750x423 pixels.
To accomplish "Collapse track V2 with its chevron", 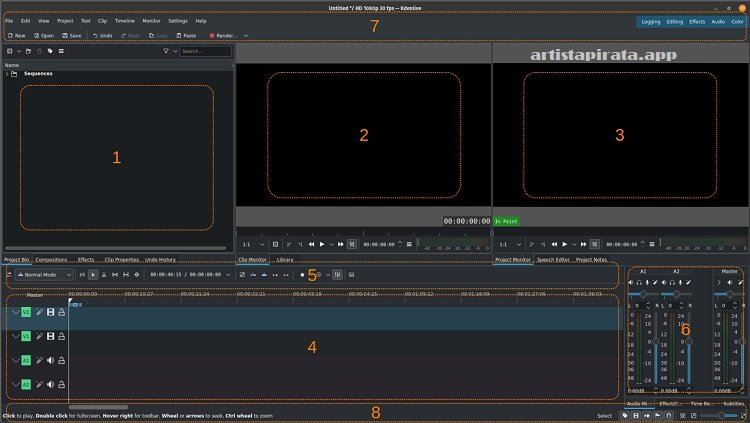I will point(16,312).
